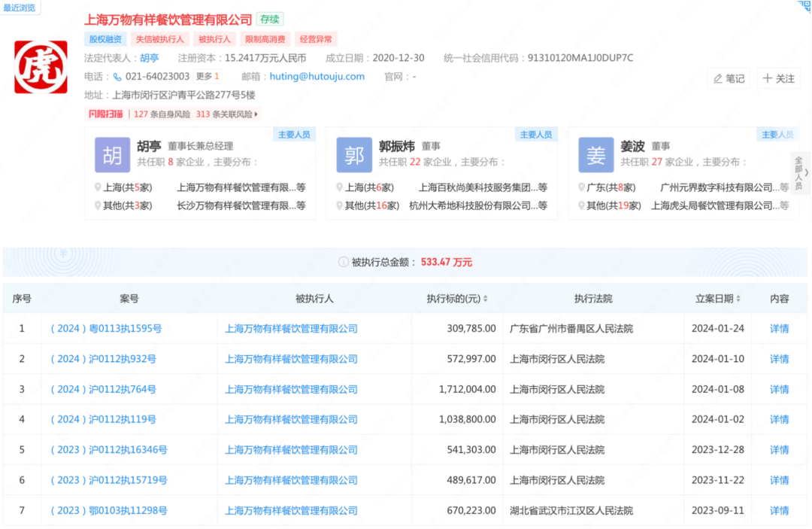Select the 股权融资 tag
The image size is (812, 529).
coord(105,39)
